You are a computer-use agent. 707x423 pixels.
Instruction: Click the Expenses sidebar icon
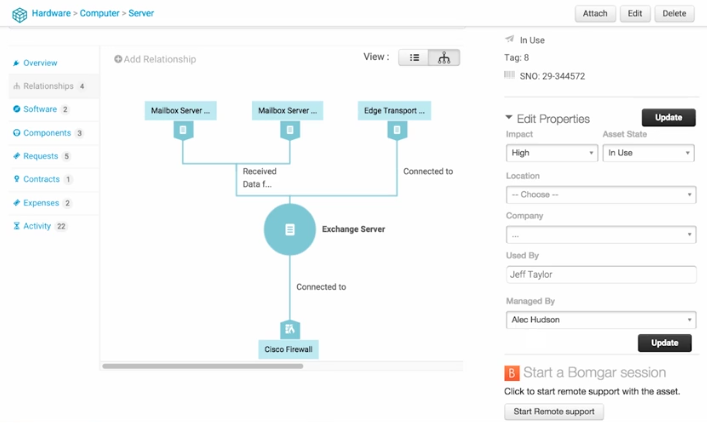[17, 202]
